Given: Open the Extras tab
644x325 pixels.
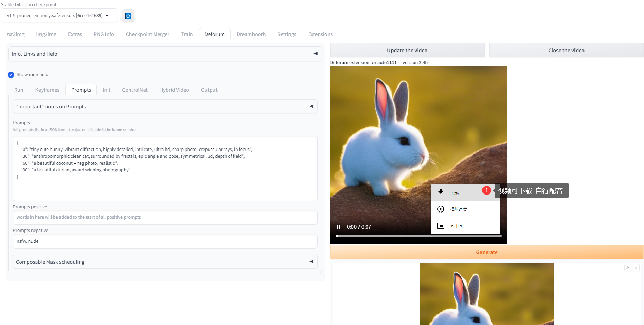Looking at the screenshot, I should coord(75,34).
